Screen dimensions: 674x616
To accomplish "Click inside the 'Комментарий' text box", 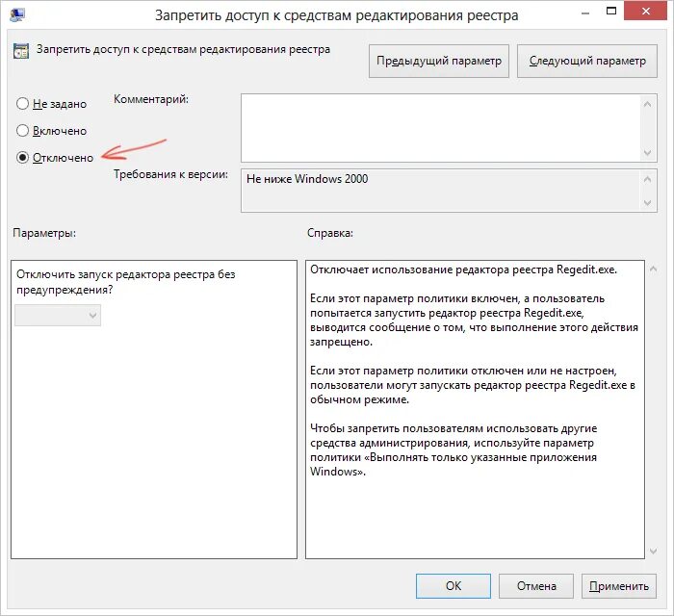I will (x=441, y=128).
